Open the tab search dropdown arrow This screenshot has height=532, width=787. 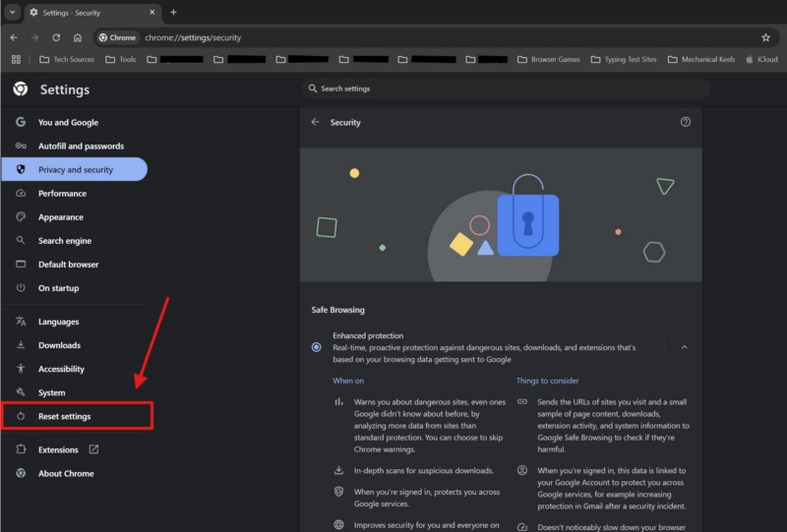13,12
